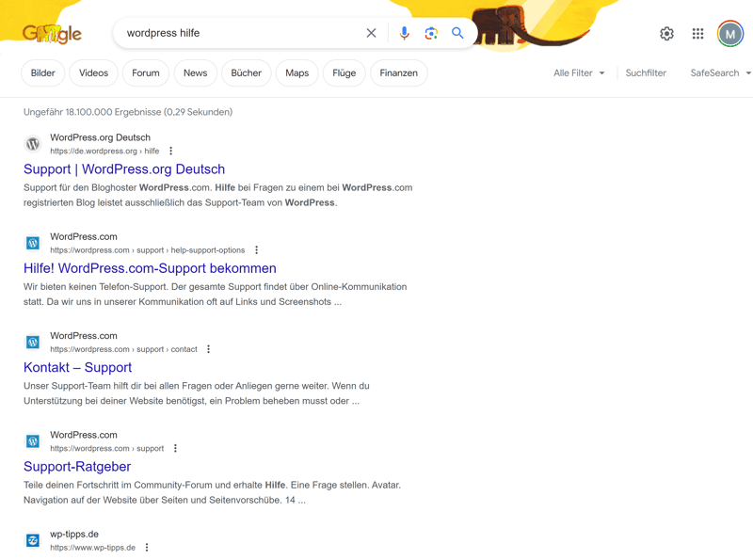Expand the Alle Filter dropdown
The image size is (753, 560).
[x=579, y=72]
